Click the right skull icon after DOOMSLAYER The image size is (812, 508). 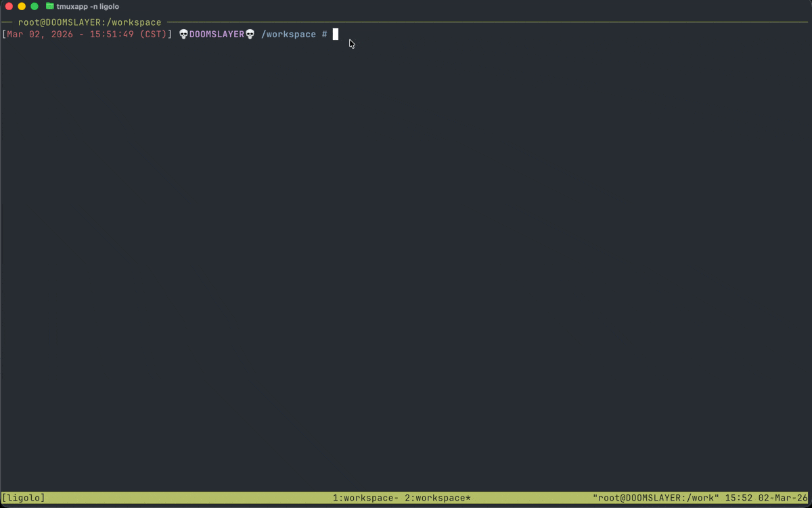click(250, 35)
